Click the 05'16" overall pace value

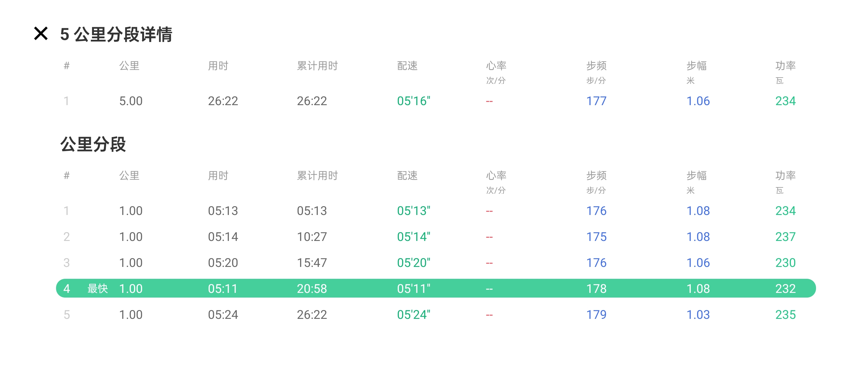click(413, 101)
